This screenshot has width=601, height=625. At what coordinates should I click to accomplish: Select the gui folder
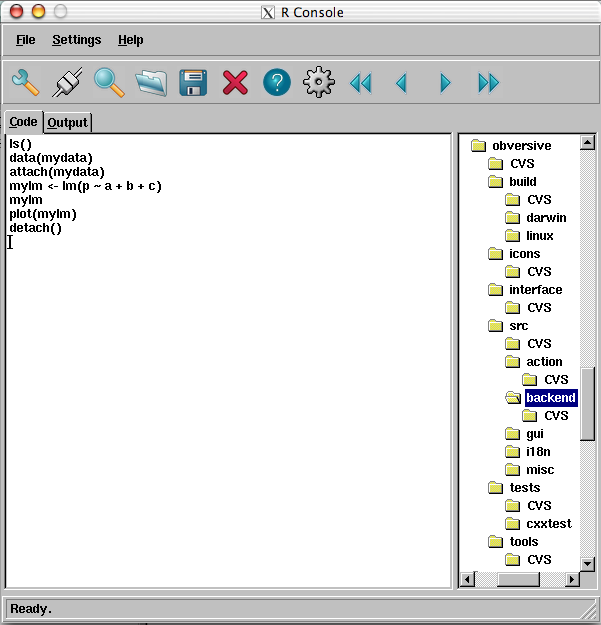(534, 434)
